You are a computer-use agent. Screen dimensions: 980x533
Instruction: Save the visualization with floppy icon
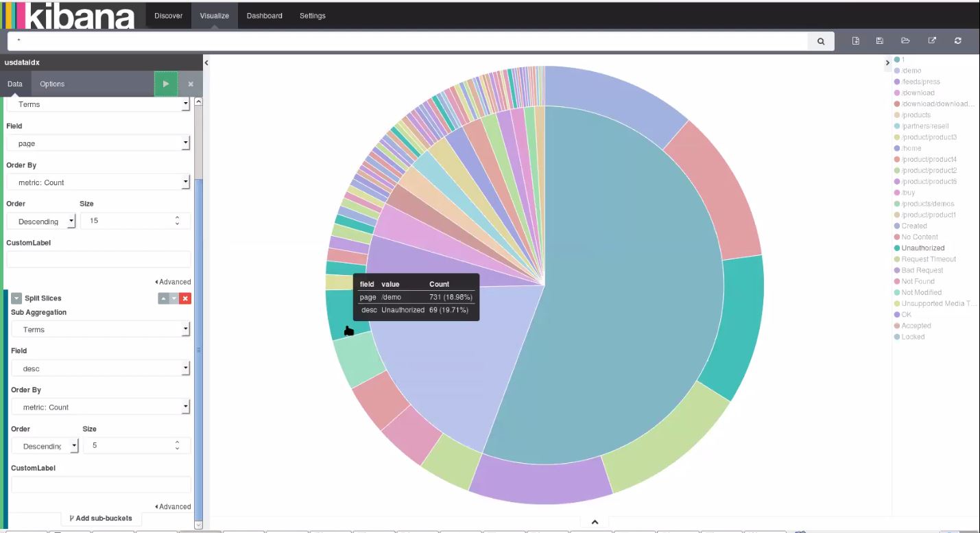pos(880,41)
